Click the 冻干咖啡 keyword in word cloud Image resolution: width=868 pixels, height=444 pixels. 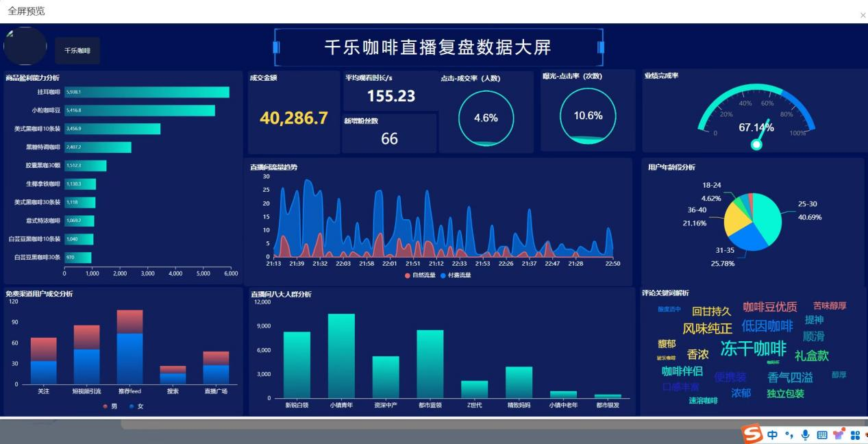point(753,349)
